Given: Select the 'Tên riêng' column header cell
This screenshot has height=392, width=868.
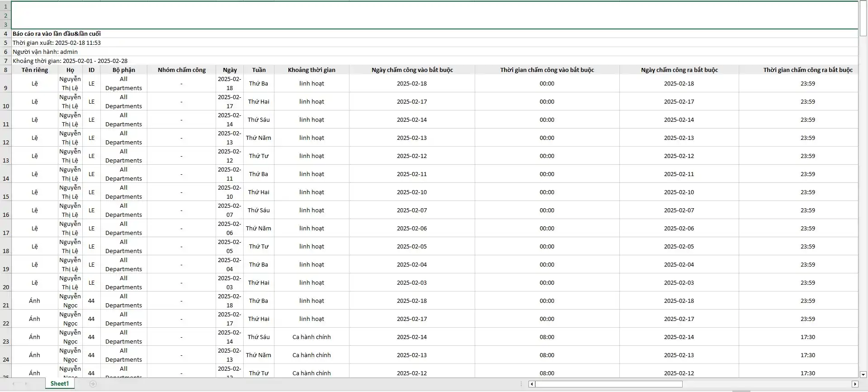Looking at the screenshot, I should [34, 70].
